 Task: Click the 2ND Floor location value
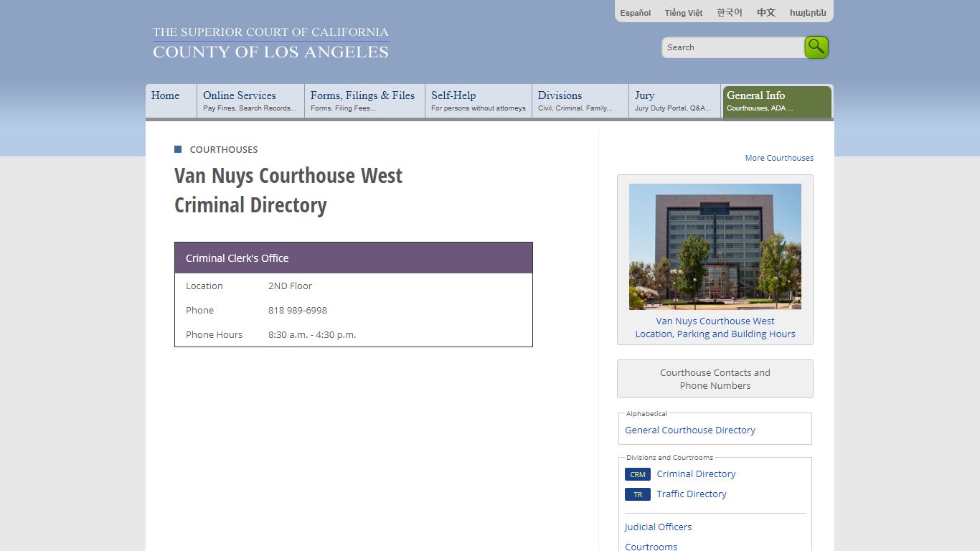coord(290,286)
